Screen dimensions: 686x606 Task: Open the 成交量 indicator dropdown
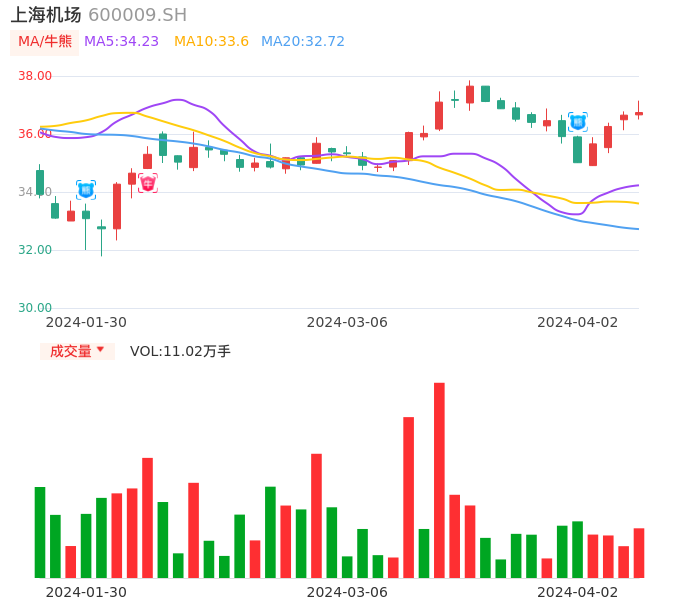(77, 351)
